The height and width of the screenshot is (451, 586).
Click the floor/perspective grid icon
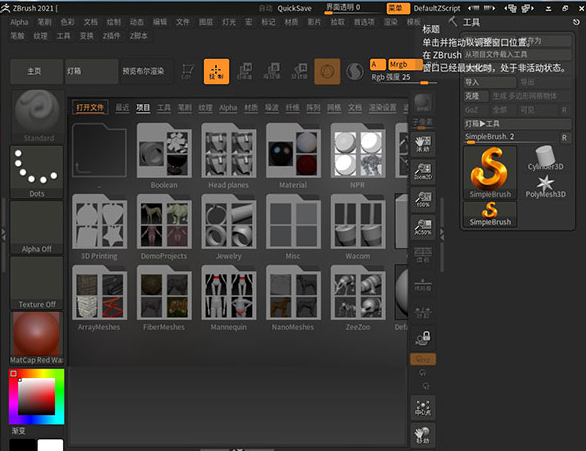click(423, 255)
